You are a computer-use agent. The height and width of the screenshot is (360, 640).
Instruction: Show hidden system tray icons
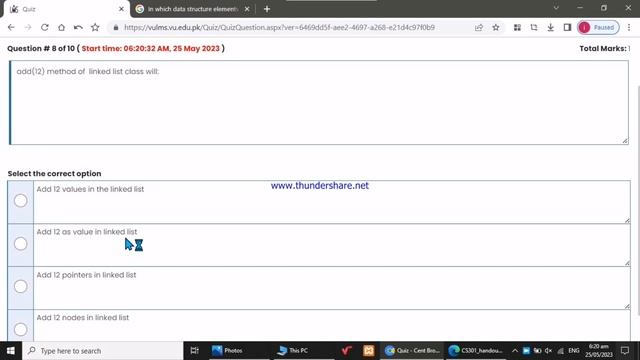(x=515, y=351)
